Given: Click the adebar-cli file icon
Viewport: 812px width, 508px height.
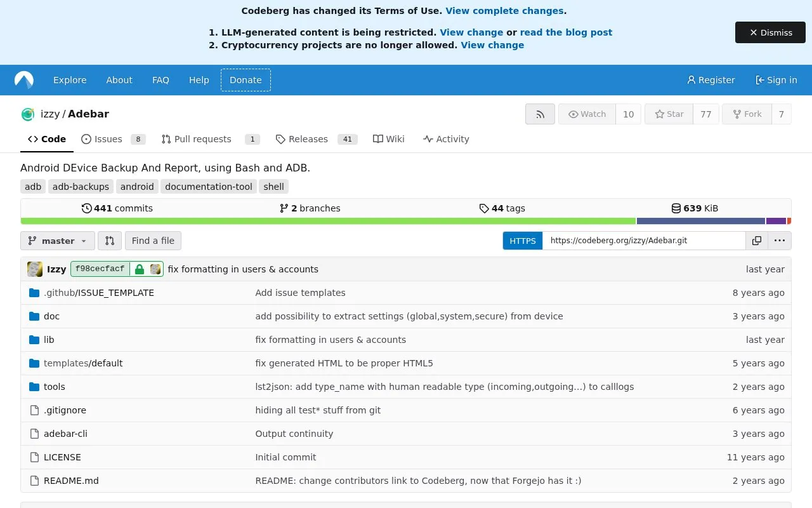Looking at the screenshot, I should (x=34, y=434).
